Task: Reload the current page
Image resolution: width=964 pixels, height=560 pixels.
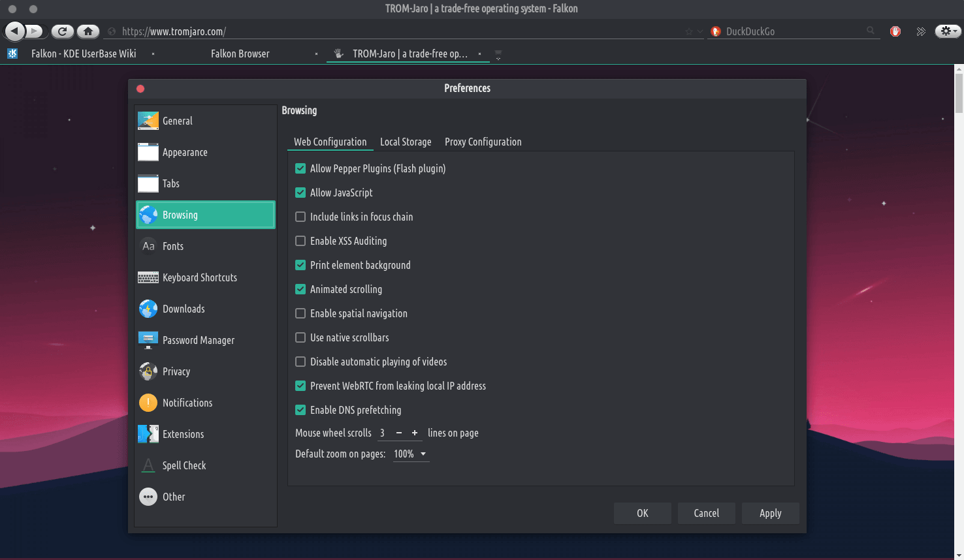Action: pos(62,31)
